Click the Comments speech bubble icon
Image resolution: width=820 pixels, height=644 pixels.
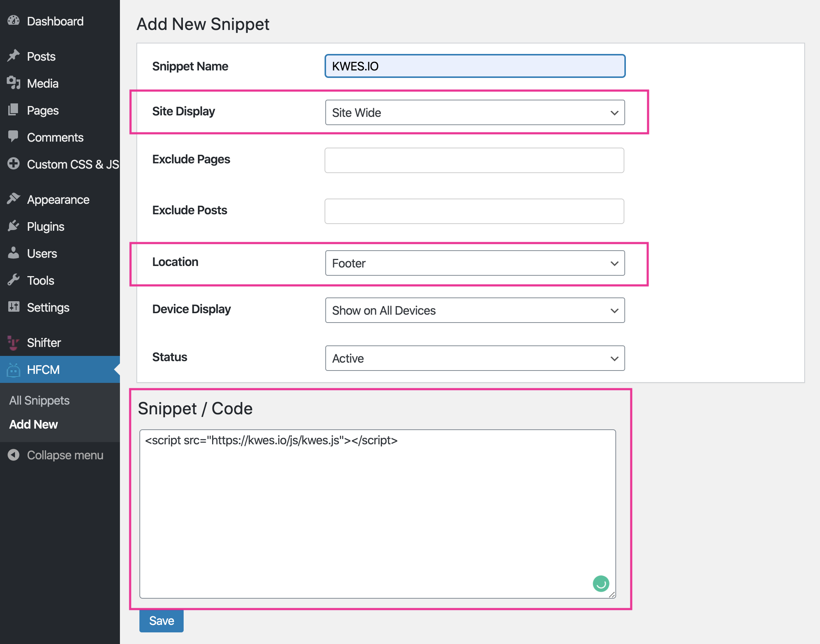pyautogui.click(x=13, y=137)
